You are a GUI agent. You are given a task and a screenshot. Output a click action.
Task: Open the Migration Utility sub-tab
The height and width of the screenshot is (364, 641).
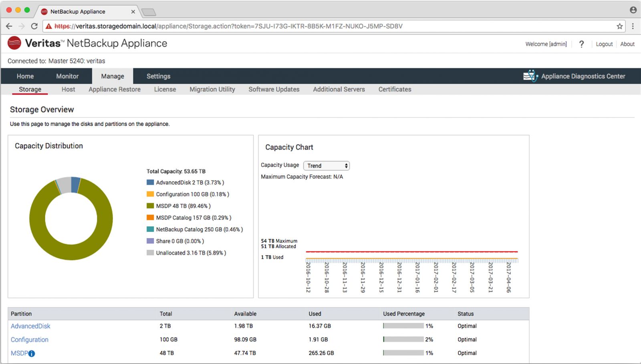212,89
